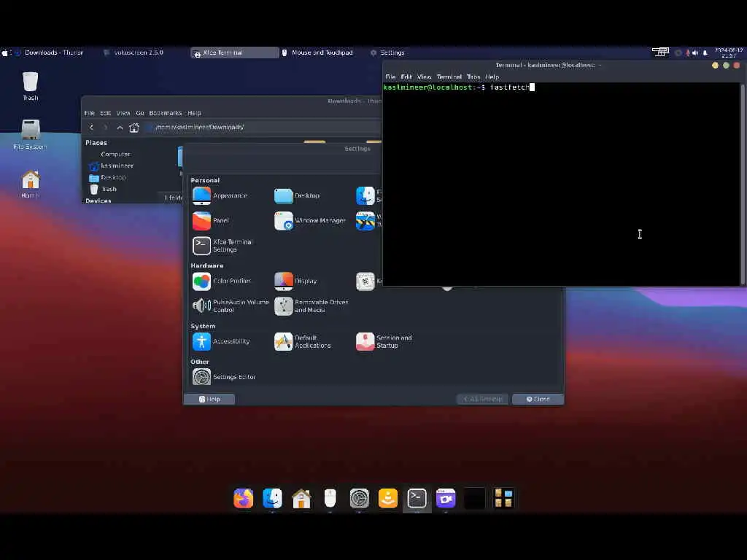Open Tabs menu in terminal window
This screenshot has height=560, width=747.
point(473,77)
